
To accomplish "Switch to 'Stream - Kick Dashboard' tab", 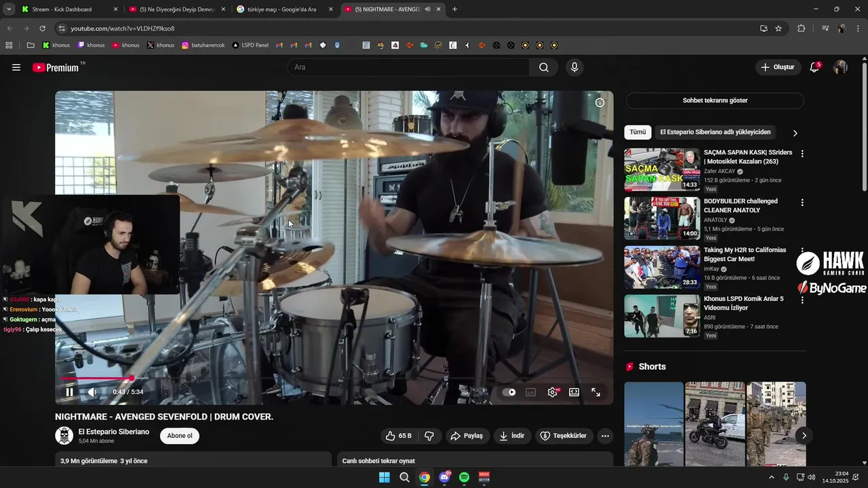I will click(70, 9).
